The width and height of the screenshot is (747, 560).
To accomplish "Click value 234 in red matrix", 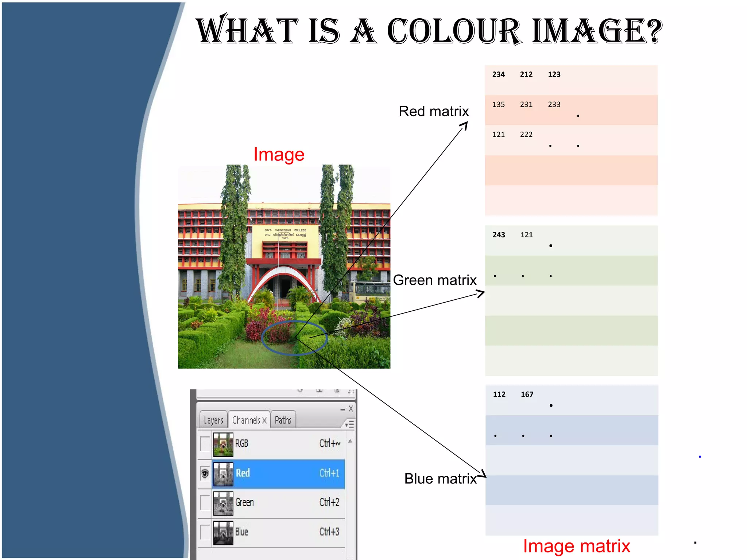I will tap(499, 74).
